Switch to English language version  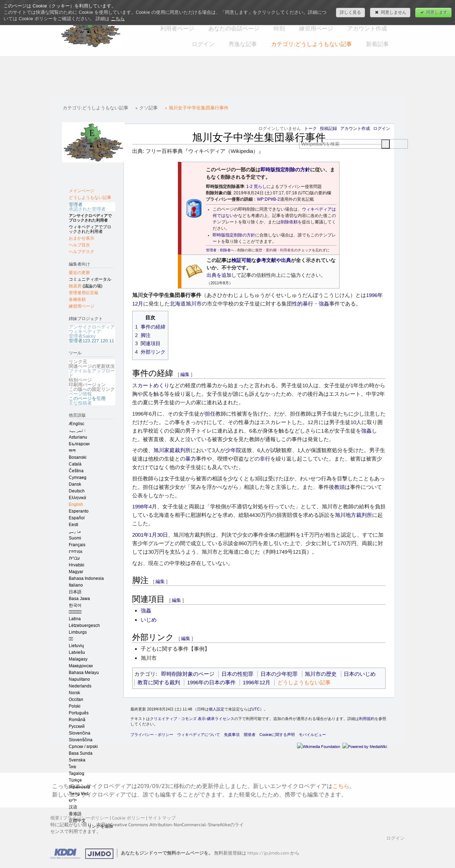[76, 504]
